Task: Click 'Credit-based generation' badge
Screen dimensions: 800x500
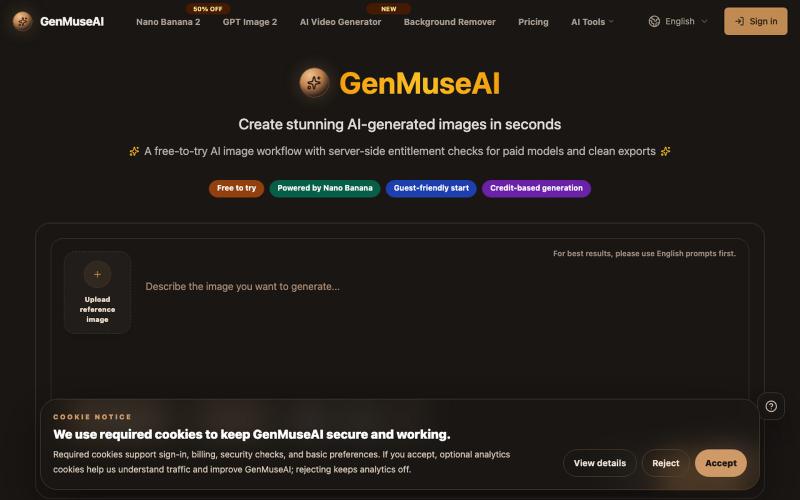Action: 536,188
